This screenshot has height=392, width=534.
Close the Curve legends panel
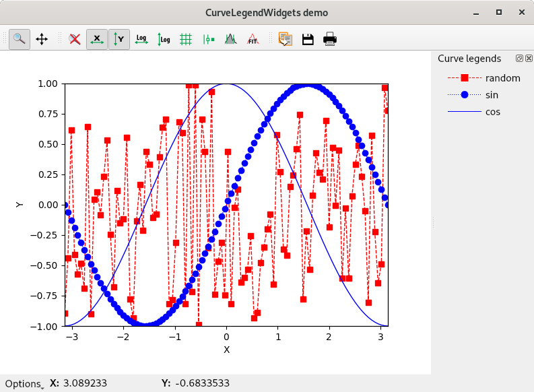click(x=529, y=59)
